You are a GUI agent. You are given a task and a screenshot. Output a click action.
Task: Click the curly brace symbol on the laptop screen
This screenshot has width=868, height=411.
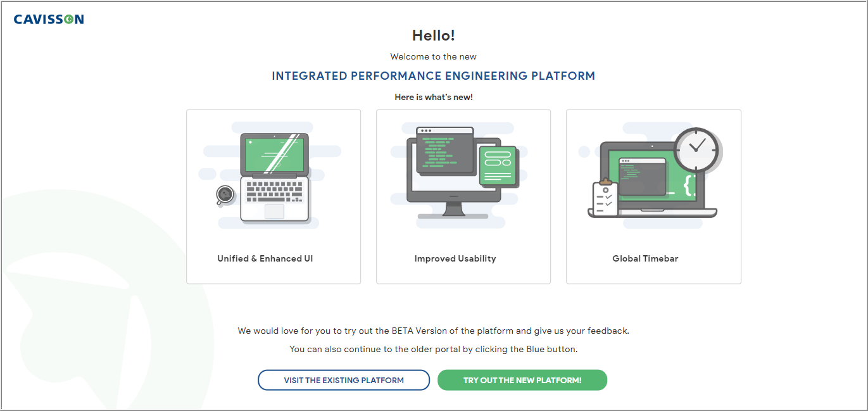(x=690, y=184)
